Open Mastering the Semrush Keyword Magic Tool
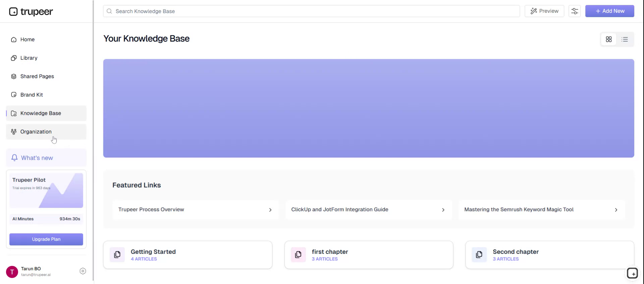Viewport: 644px width, 284px height. click(x=542, y=210)
